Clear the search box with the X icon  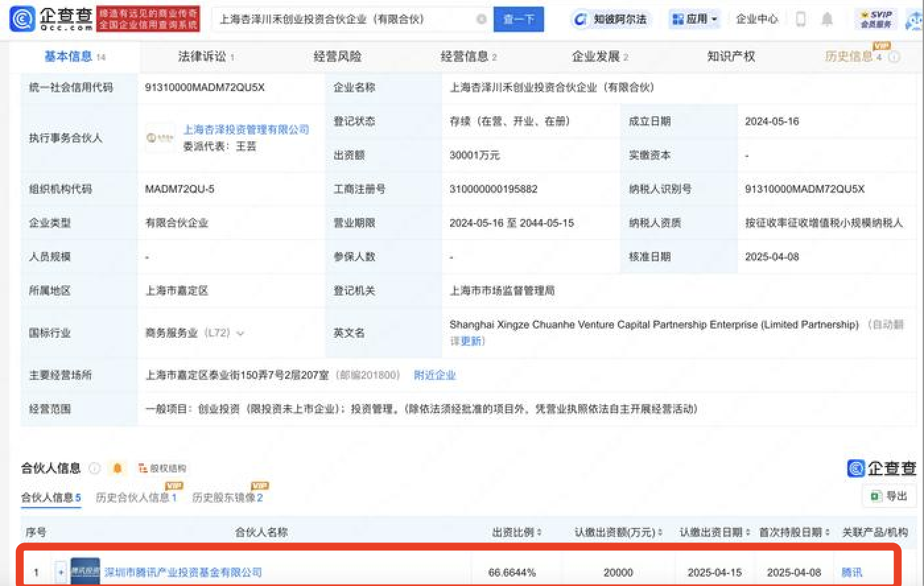coord(482,19)
